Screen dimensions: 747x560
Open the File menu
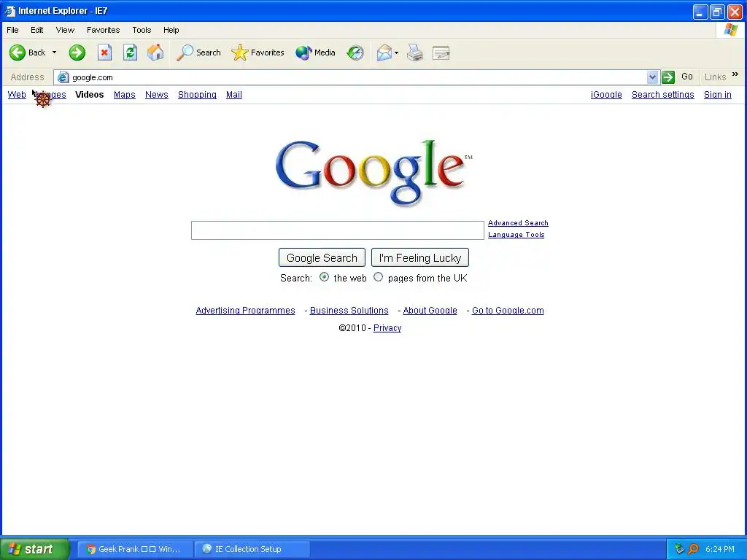[x=13, y=30]
